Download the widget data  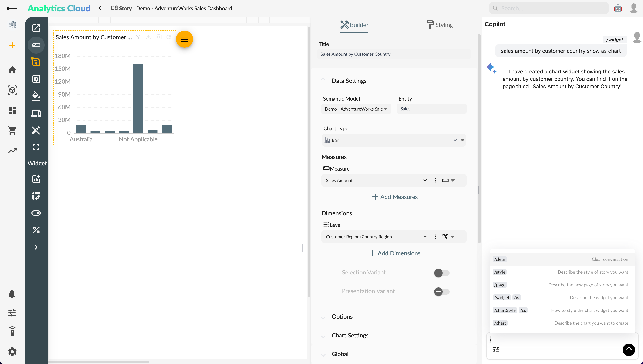pos(148,37)
